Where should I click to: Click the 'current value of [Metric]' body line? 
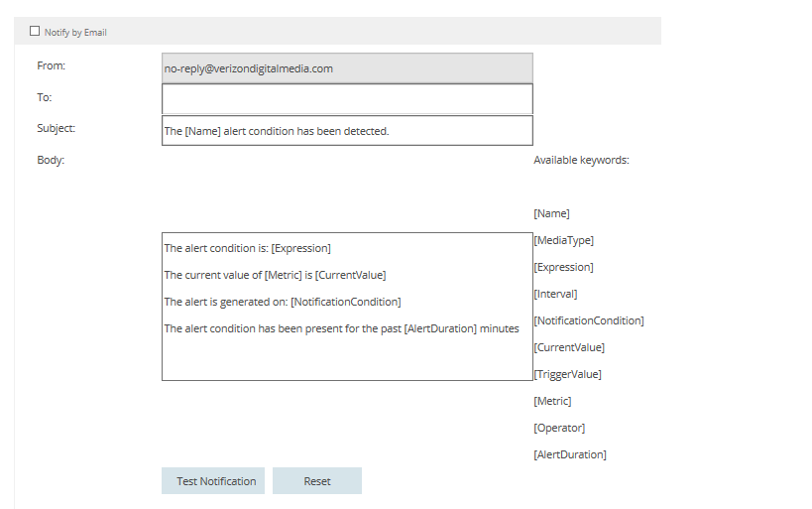275,275
